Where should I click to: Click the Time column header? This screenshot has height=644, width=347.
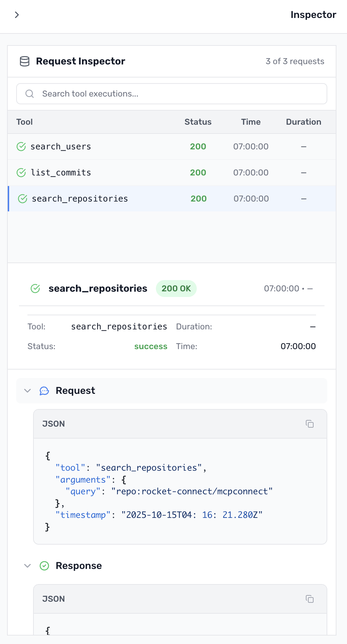(251, 122)
